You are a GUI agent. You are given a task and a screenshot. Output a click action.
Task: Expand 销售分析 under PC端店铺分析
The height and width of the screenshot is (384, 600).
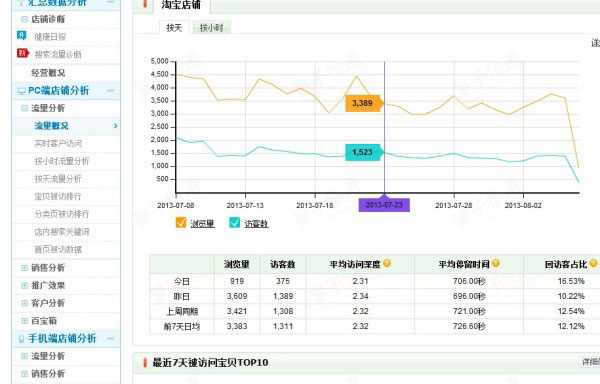pyautogui.click(x=24, y=268)
